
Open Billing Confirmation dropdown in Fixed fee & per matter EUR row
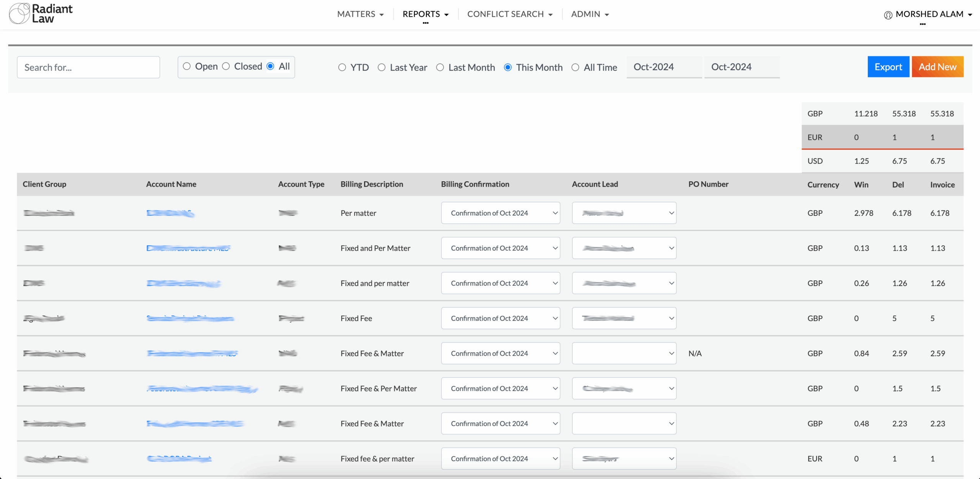click(x=500, y=458)
